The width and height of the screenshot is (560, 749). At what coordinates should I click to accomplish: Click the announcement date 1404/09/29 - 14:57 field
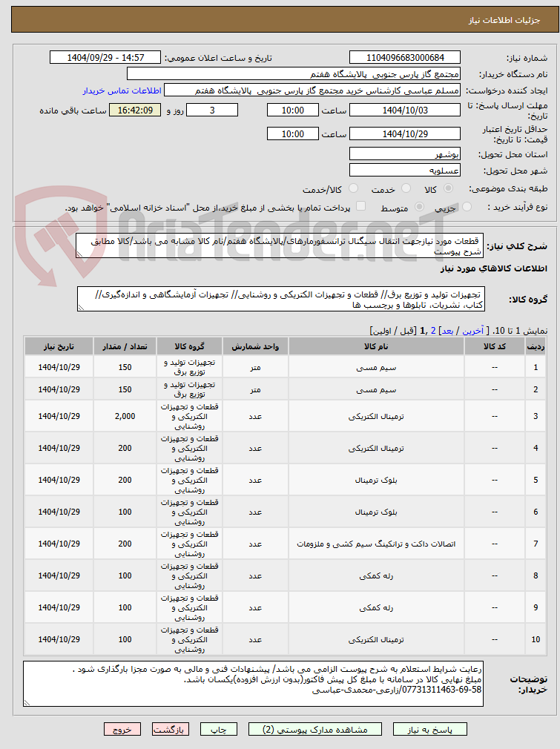pos(105,57)
